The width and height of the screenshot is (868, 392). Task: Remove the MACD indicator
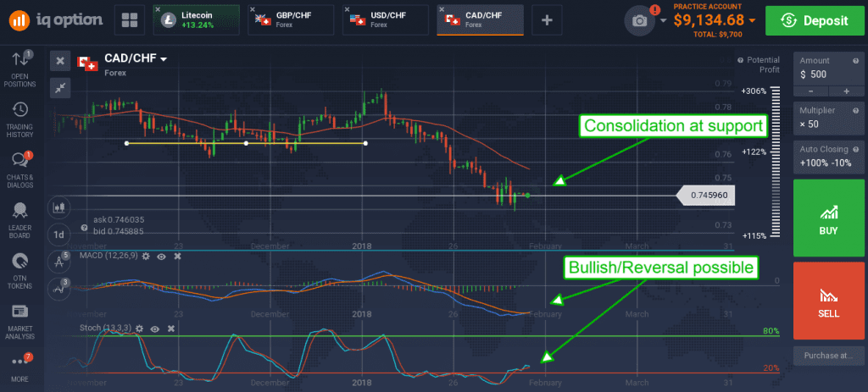[178, 256]
